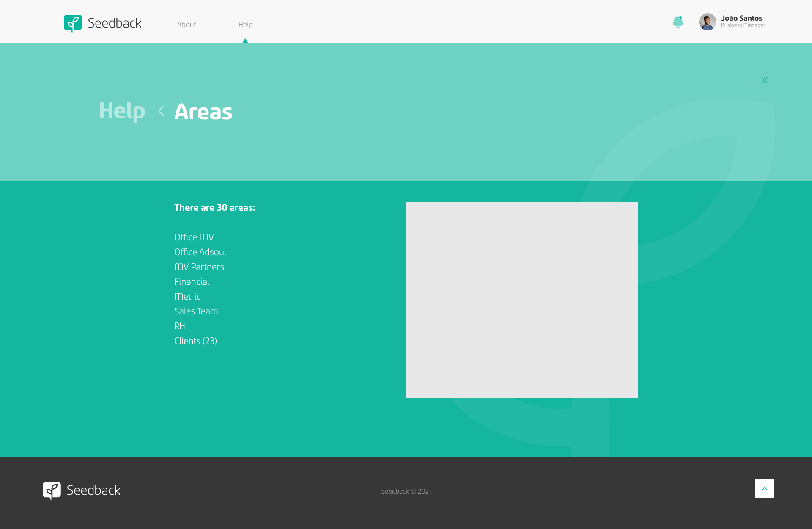The height and width of the screenshot is (529, 812).
Task: Open the notifications bell
Action: (678, 22)
